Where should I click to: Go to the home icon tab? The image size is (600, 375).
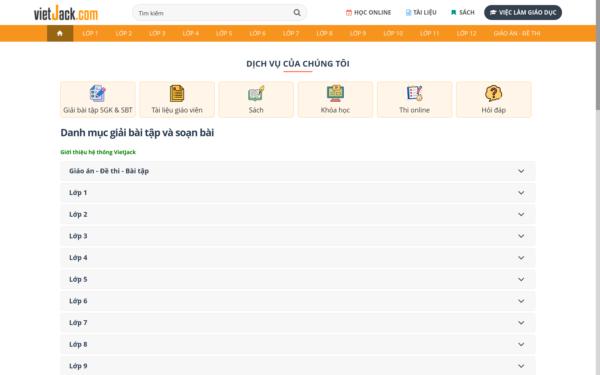click(60, 33)
